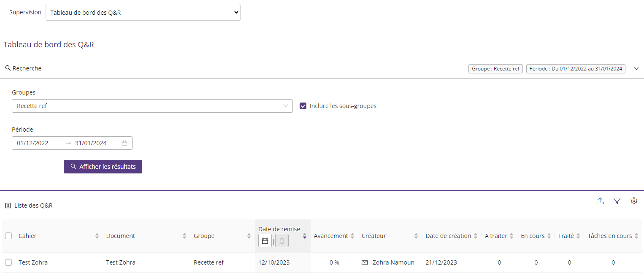
Task: Click the export icon above the table
Action: tap(600, 201)
